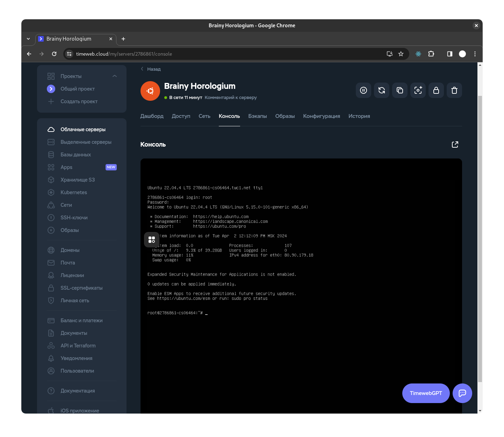Screen dimensions: 504x437
Task: Open the support chat bubble button
Action: [x=462, y=393]
